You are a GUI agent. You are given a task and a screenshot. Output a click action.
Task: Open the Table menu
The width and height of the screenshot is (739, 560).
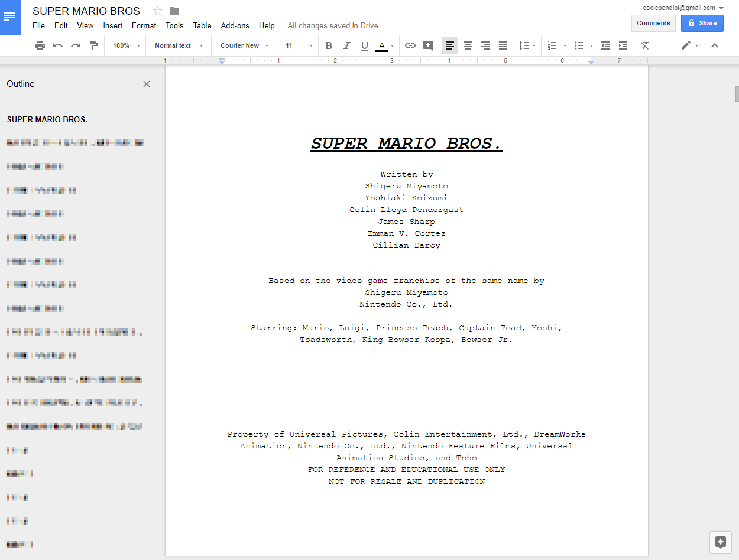point(202,25)
